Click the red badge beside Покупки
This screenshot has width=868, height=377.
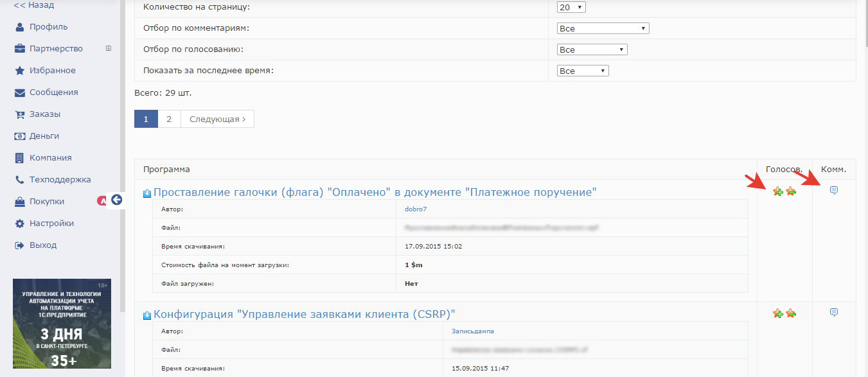(x=101, y=201)
